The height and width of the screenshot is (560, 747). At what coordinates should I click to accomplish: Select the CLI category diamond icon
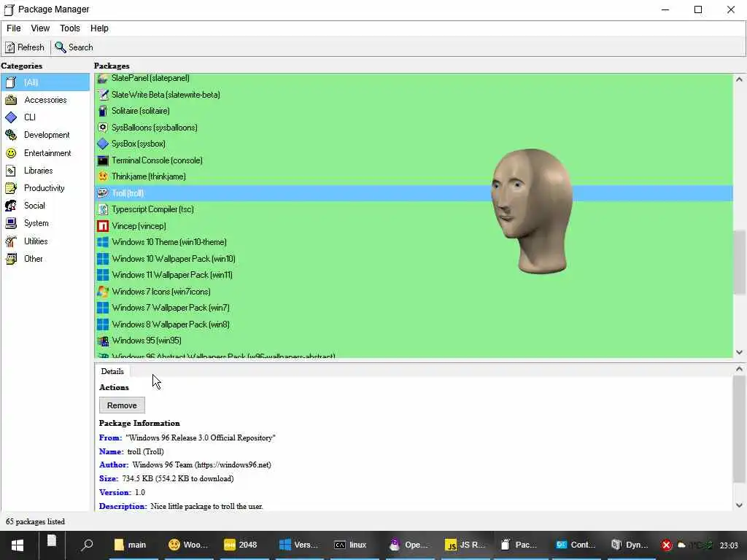coord(11,117)
